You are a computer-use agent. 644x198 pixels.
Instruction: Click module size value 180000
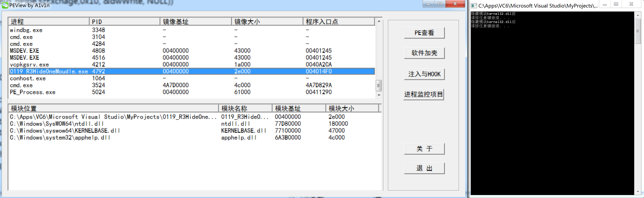click(338, 124)
